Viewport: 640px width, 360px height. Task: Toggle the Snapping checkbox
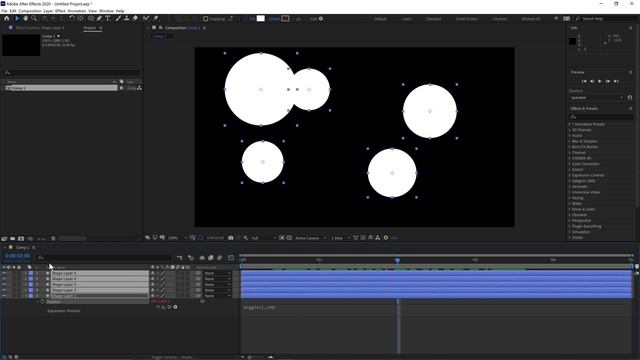[206, 19]
